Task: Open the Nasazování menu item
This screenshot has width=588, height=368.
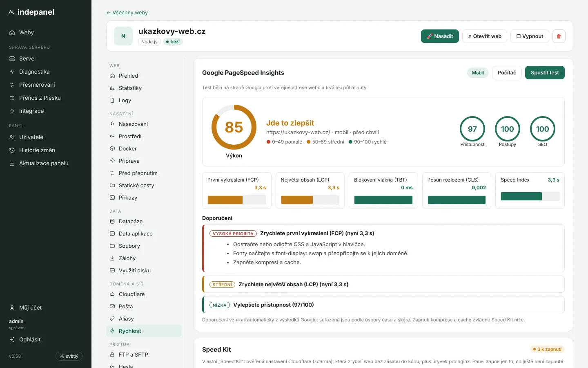Action: (x=144, y=124)
